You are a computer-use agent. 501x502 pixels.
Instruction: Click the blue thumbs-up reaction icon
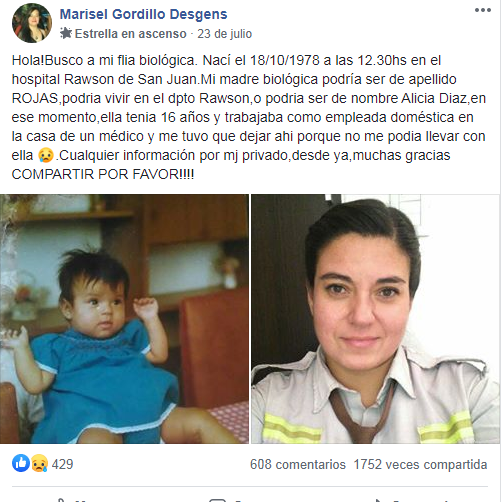pyautogui.click(x=21, y=463)
